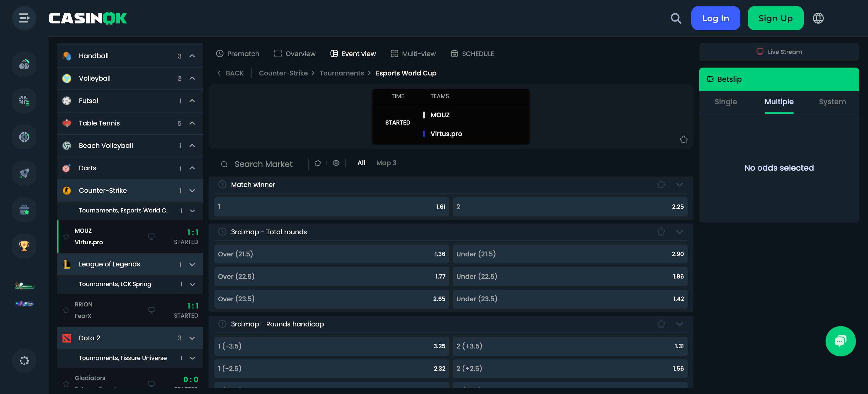Collapse the 3rd map Total rounds chevron
This screenshot has width=868, height=394.
pos(679,232)
